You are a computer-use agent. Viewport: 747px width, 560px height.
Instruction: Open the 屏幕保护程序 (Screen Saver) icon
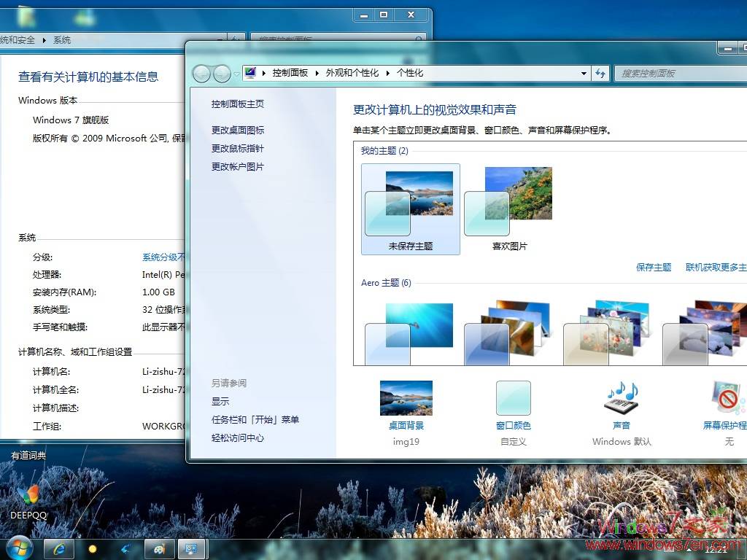click(x=724, y=398)
